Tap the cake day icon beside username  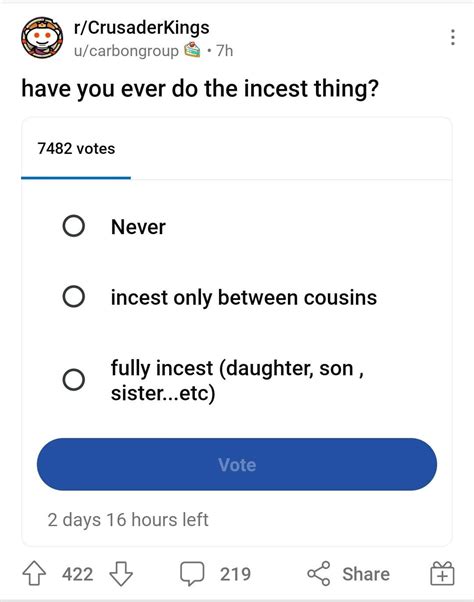193,50
